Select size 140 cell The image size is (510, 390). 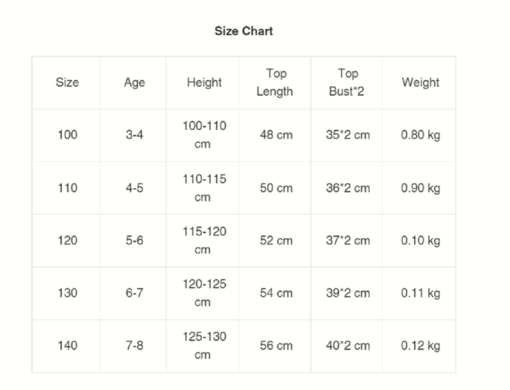[x=68, y=346]
